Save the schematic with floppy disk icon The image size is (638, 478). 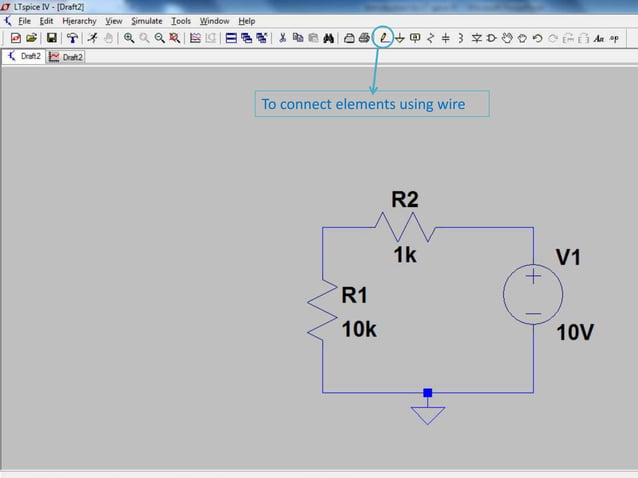point(52,38)
